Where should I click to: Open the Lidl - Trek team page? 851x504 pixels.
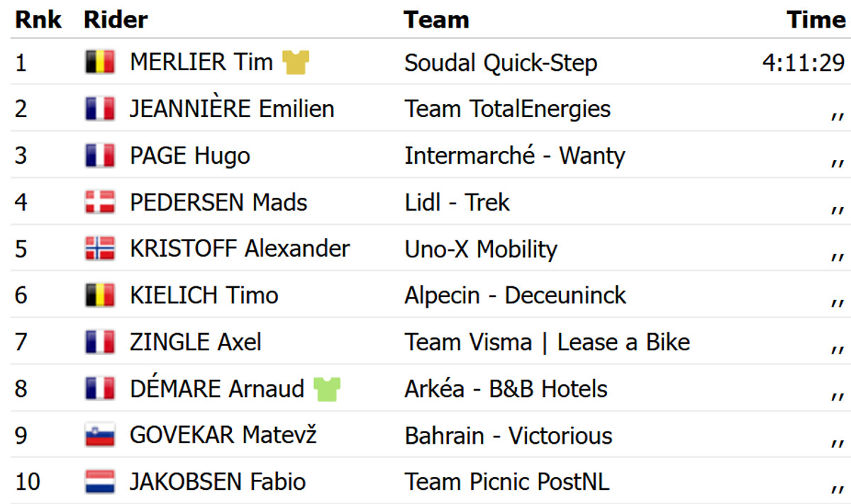click(457, 203)
